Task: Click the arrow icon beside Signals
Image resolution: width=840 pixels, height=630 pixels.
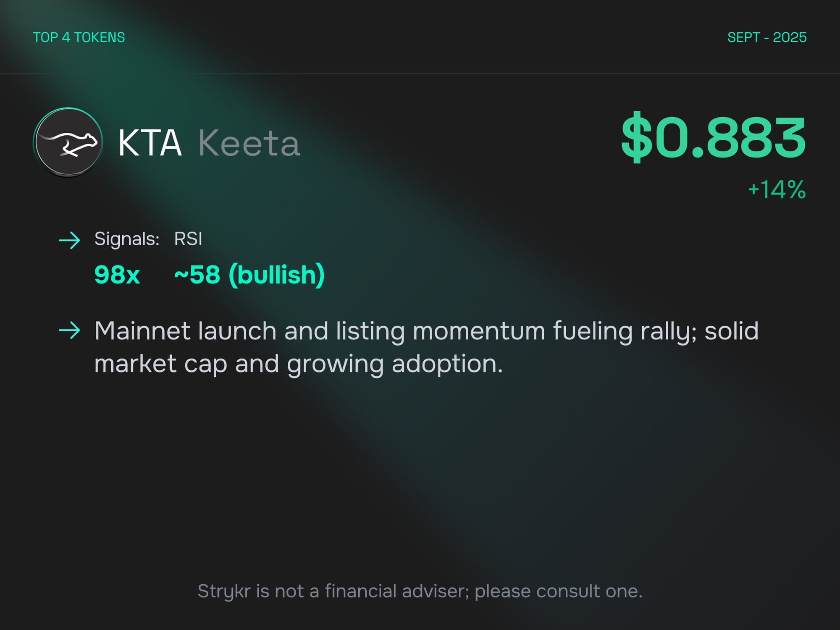Action: (69, 240)
